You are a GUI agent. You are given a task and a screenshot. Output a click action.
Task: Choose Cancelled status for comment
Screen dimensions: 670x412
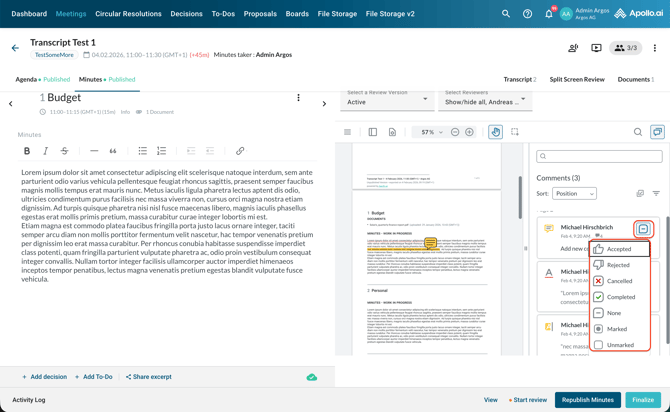pyautogui.click(x=619, y=281)
